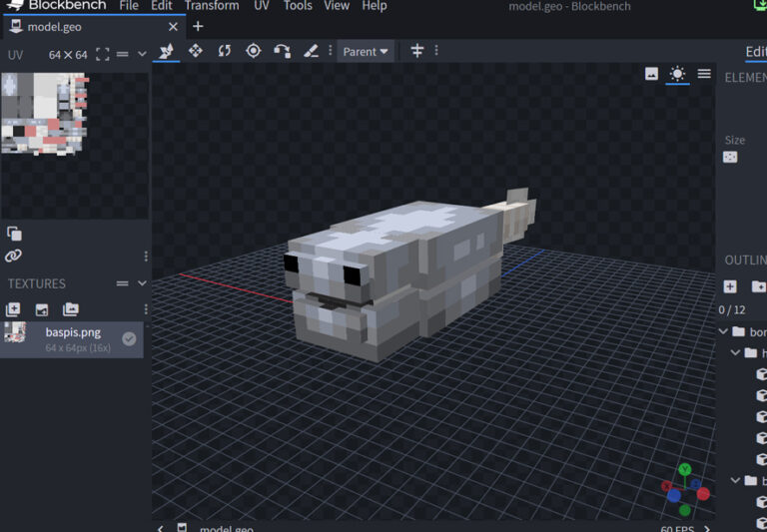Open the Tools menu
This screenshot has height=532, width=767.
298,6
